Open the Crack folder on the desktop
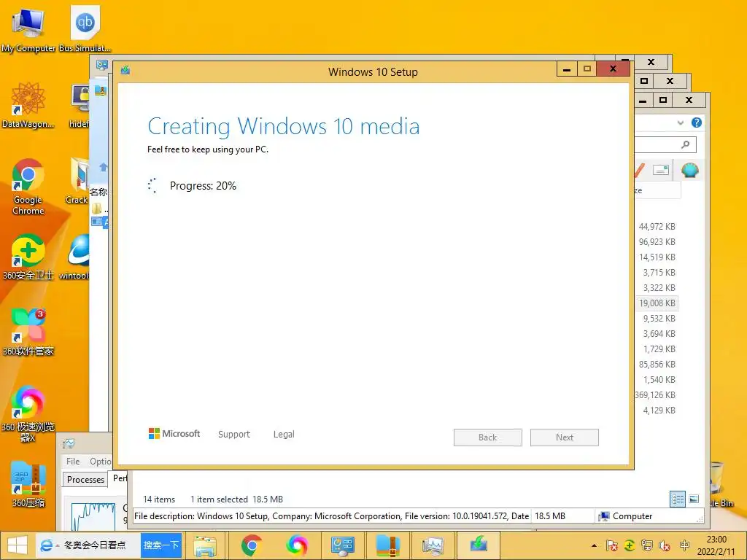Image resolution: width=747 pixels, height=560 pixels. (x=77, y=181)
